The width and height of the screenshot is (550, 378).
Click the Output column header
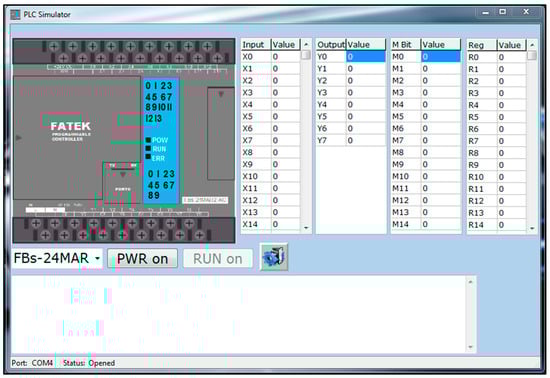tap(331, 45)
